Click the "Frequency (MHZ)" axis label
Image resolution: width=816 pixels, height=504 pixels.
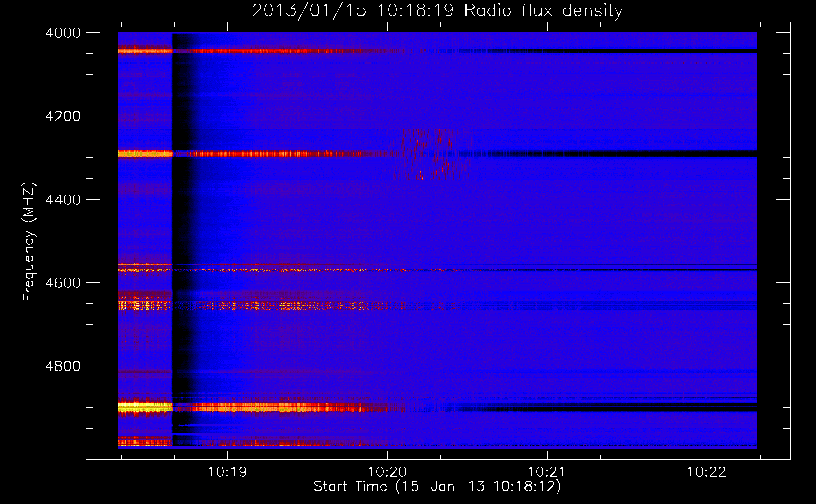29,241
